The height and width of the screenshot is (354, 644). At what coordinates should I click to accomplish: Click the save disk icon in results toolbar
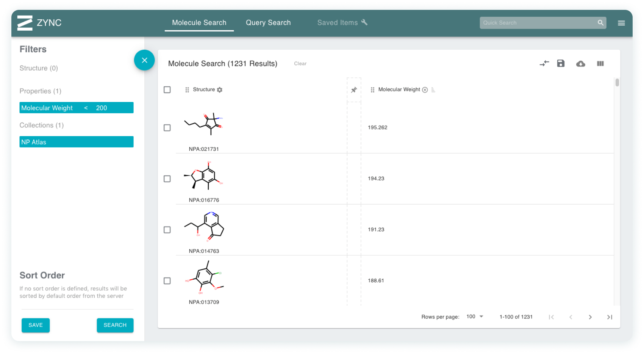click(561, 64)
